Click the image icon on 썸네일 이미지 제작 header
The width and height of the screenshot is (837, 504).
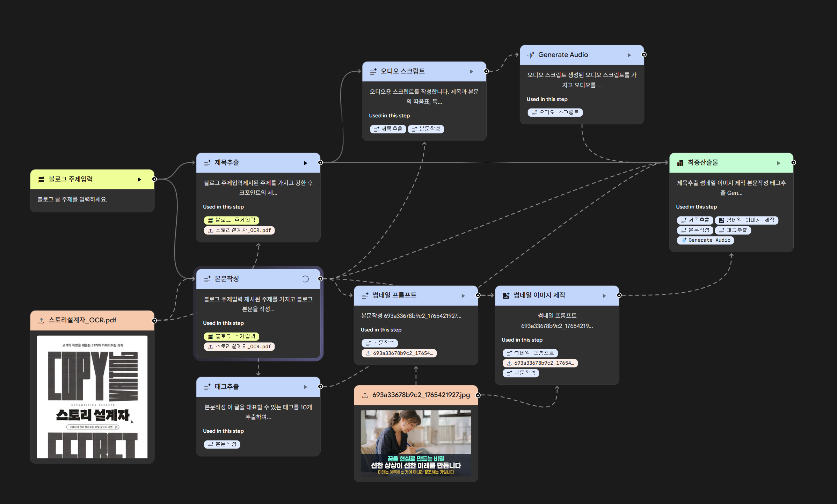coord(506,296)
